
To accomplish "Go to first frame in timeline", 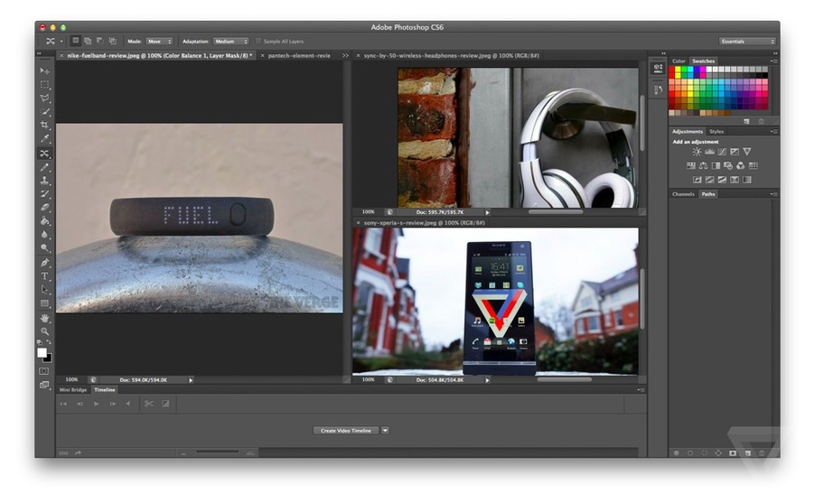I will click(63, 404).
